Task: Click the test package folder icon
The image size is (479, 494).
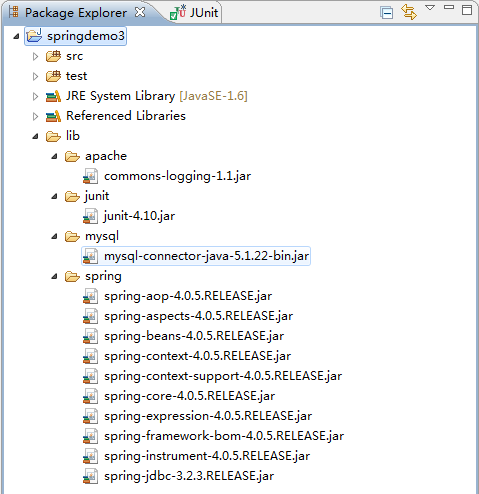Action: tap(53, 76)
